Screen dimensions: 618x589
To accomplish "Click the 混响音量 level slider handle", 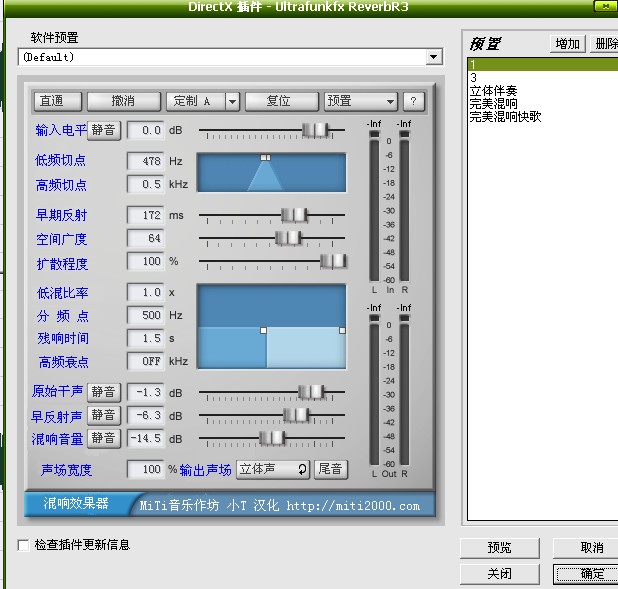I will 272,438.
